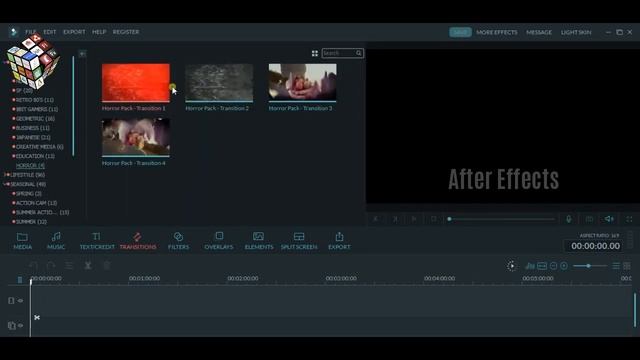This screenshot has width=640, height=360.
Task: Open the Export menu
Action: pyautogui.click(x=74, y=32)
